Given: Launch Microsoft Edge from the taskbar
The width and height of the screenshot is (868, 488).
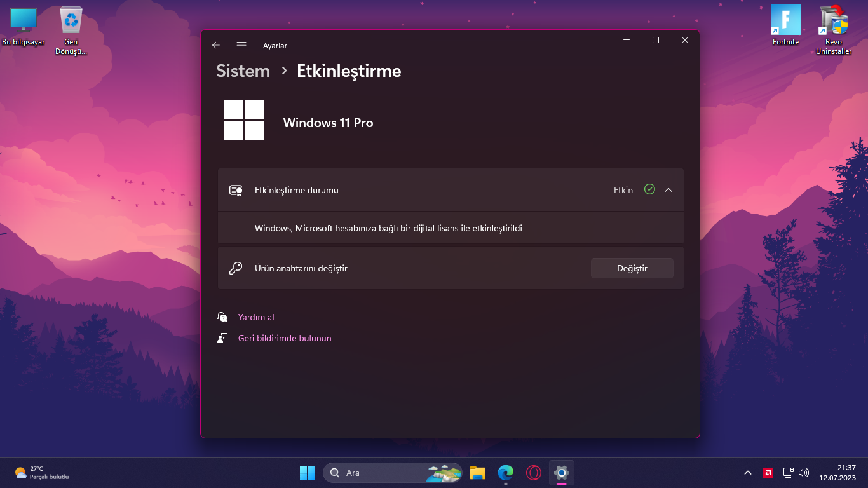Looking at the screenshot, I should coord(506,473).
